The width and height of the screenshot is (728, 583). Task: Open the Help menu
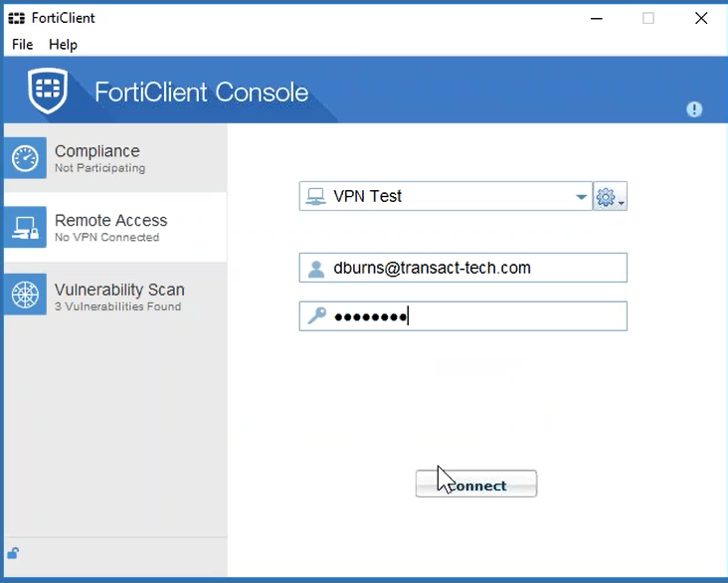point(63,45)
